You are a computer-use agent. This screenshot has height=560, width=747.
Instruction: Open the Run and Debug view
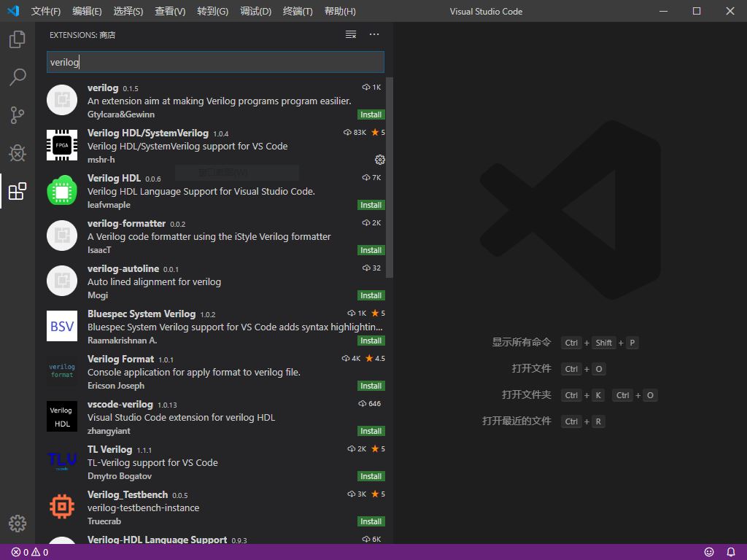[x=17, y=153]
